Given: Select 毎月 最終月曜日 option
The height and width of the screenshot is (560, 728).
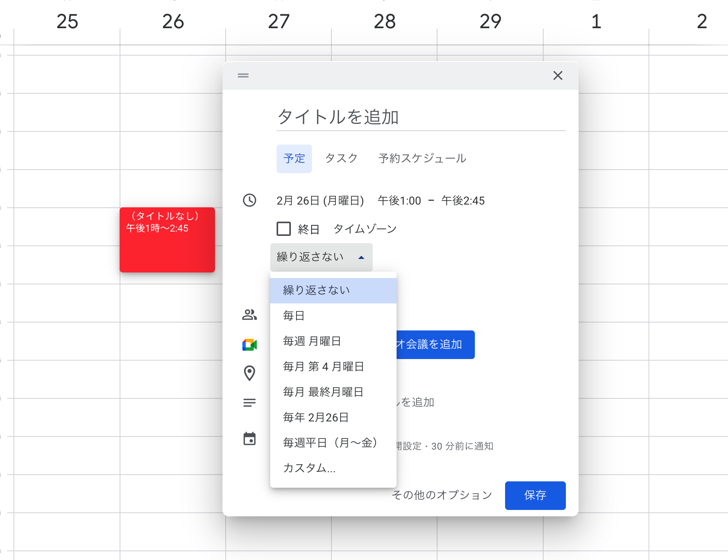Looking at the screenshot, I should (333, 392).
